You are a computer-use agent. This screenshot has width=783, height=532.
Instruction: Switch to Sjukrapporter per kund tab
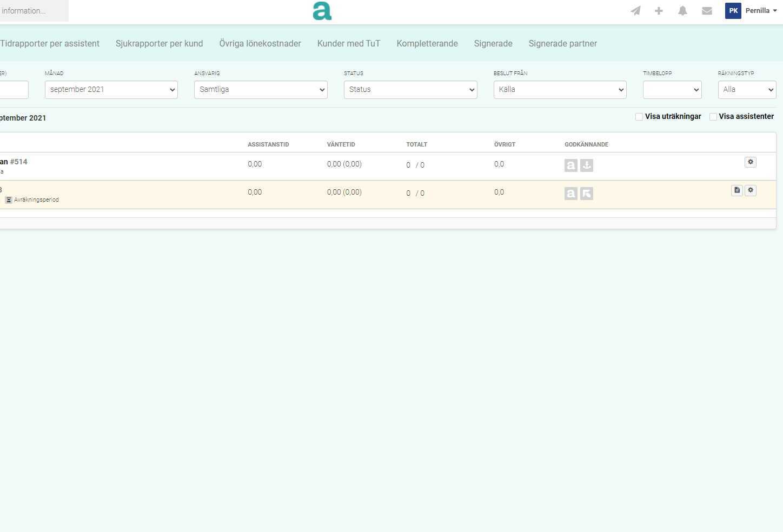pyautogui.click(x=159, y=44)
